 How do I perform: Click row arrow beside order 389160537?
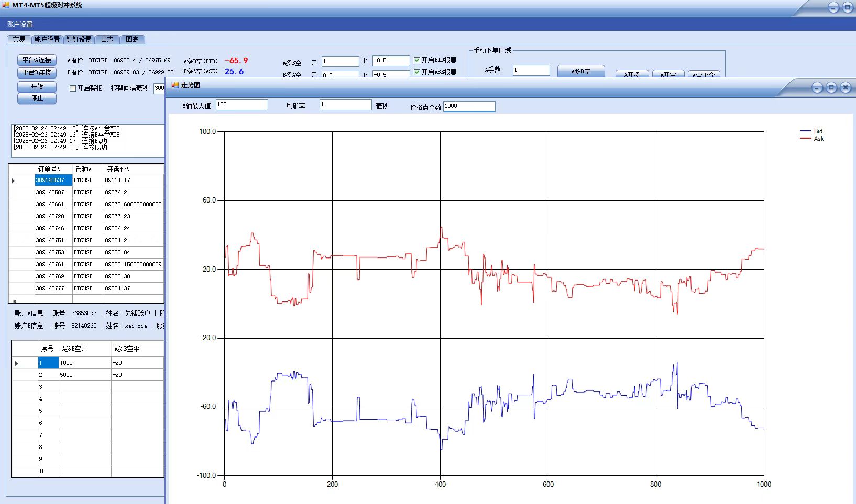(x=14, y=181)
